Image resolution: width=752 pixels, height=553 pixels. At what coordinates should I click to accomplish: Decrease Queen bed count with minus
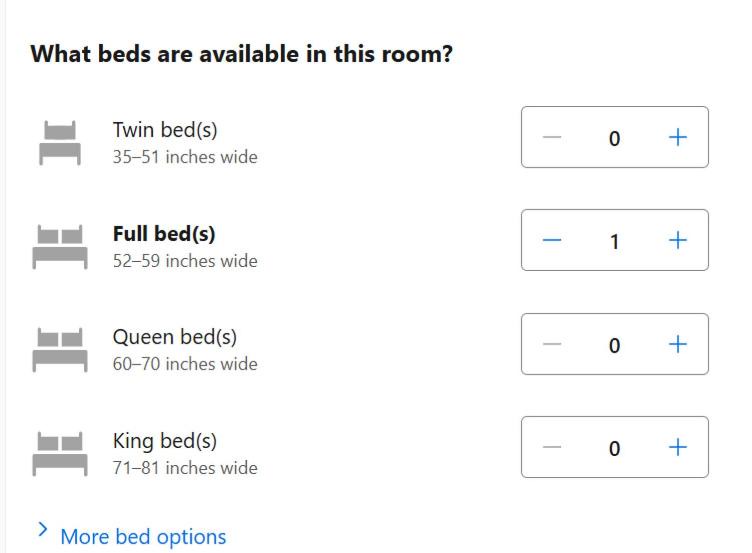click(552, 344)
